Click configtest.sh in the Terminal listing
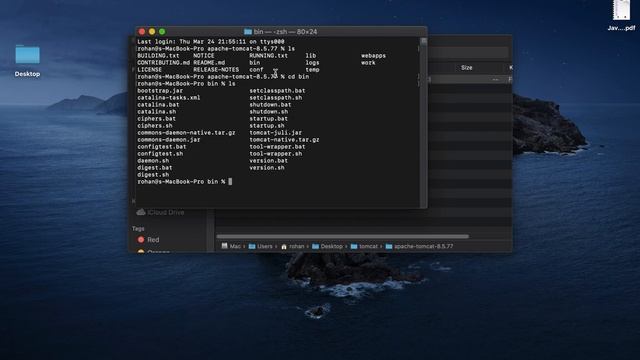 click(x=160, y=154)
